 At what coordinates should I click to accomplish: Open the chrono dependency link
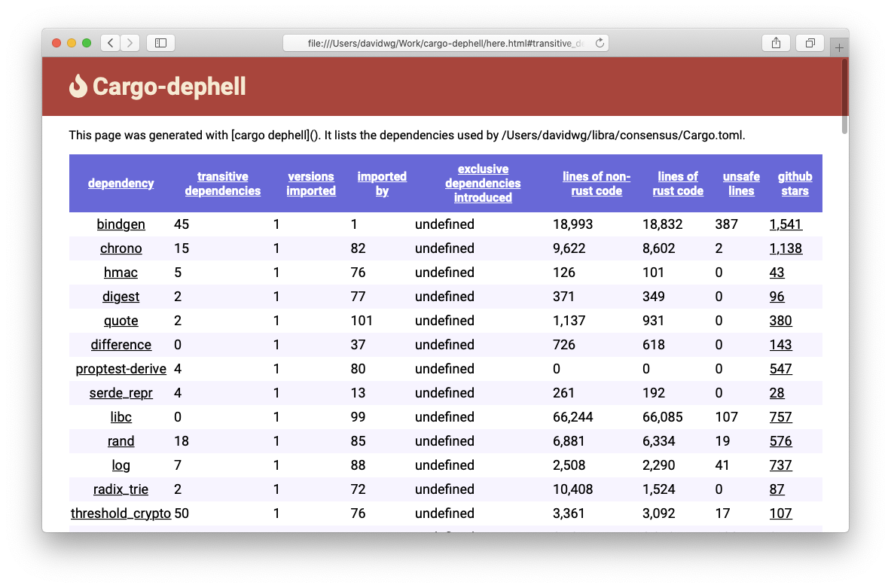pyautogui.click(x=121, y=248)
